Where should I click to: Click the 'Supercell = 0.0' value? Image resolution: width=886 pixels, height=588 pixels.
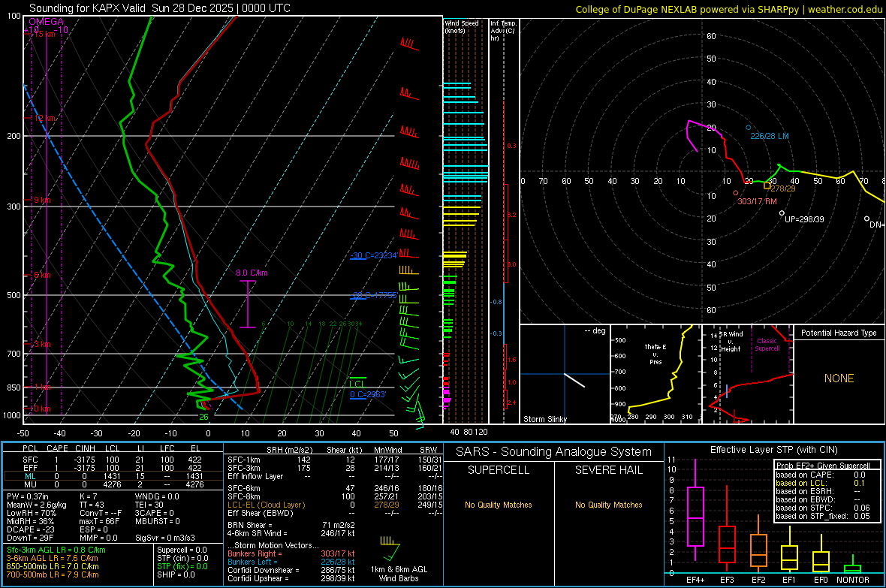point(182,550)
